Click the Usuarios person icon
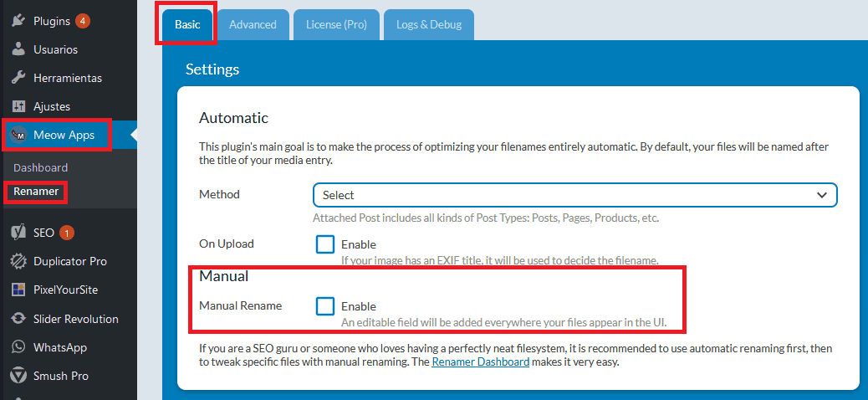Viewport: 868px width, 400px height. pyautogui.click(x=19, y=49)
